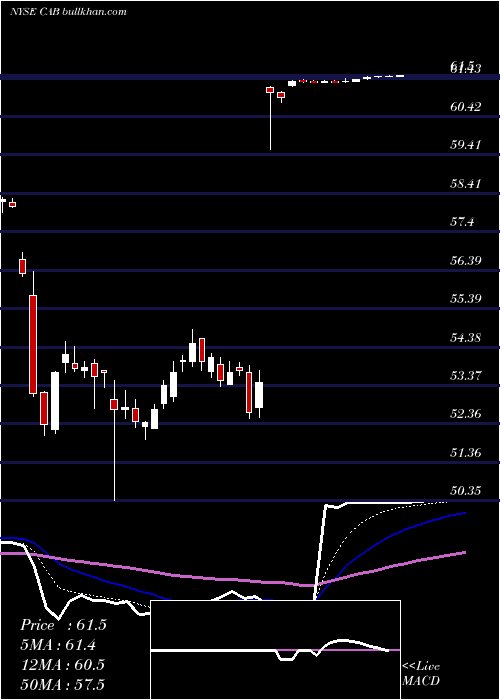Click the 51.36 price axis label
The width and height of the screenshot is (500, 700).
click(466, 453)
